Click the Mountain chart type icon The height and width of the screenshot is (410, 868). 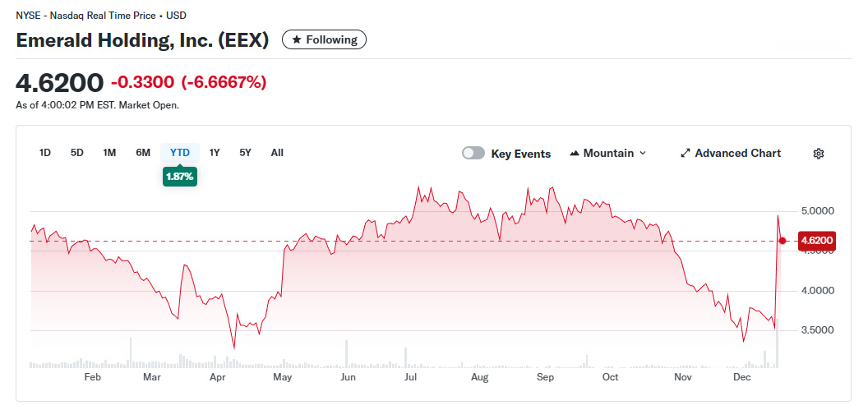[x=575, y=154]
